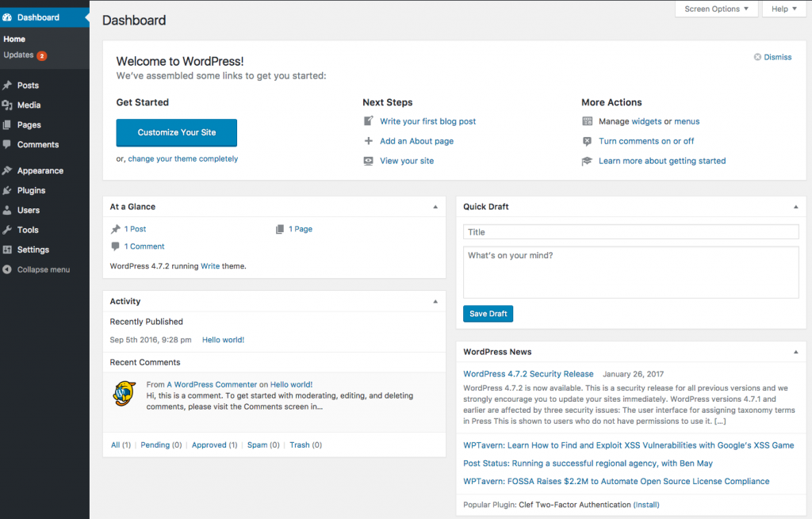Click the bubble icon next to 1 Comment
This screenshot has height=519, width=812.
point(116,246)
